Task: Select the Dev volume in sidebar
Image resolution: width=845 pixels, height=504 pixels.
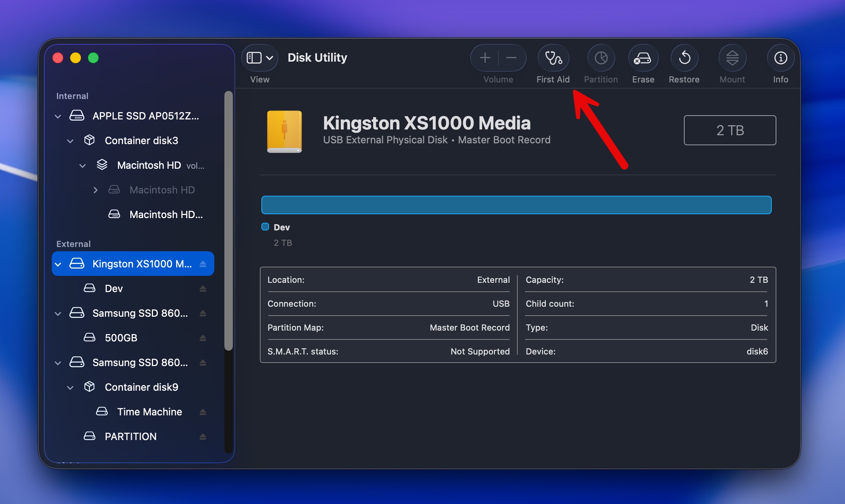Action: (x=114, y=289)
